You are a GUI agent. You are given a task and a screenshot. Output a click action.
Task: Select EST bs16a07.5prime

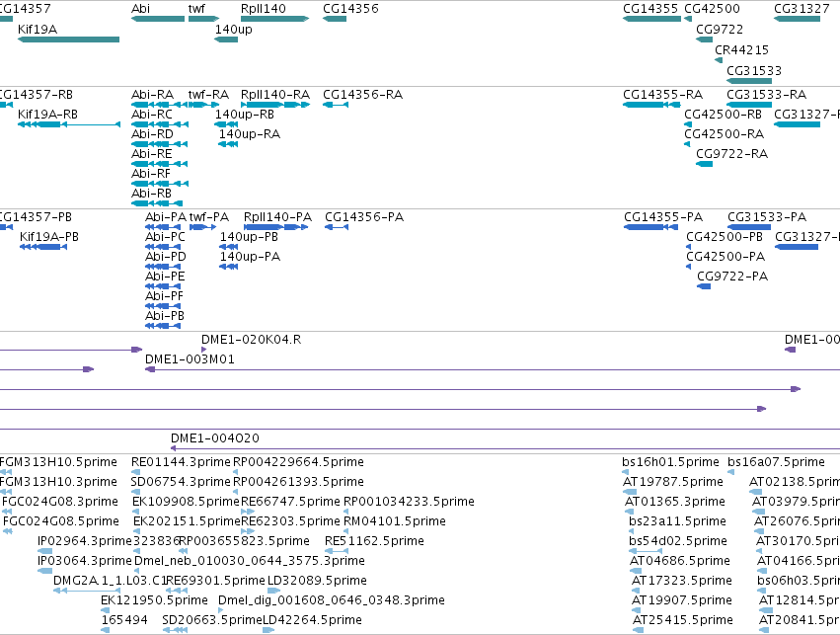click(x=776, y=462)
